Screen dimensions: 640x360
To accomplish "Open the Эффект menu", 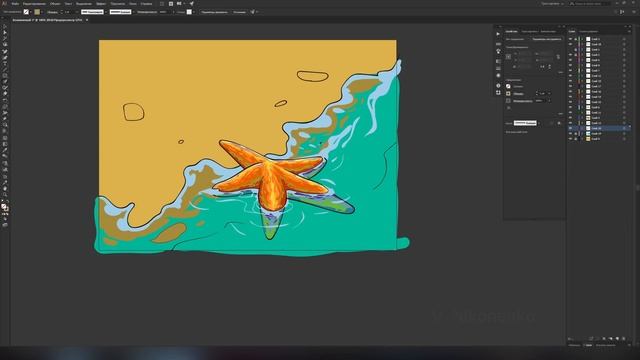I will 101,3.
